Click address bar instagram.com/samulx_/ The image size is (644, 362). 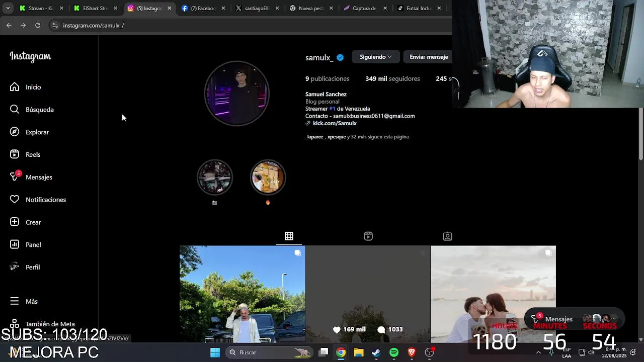[x=94, y=25]
